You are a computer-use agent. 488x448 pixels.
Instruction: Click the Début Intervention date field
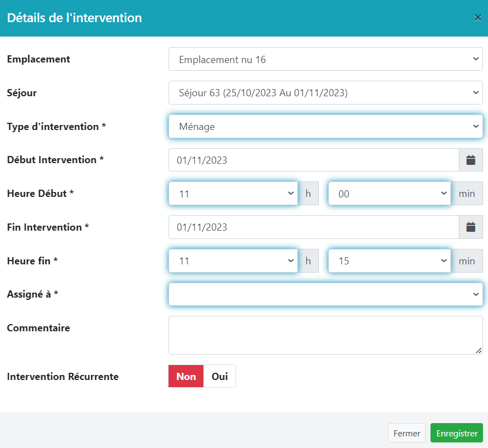tap(313, 160)
